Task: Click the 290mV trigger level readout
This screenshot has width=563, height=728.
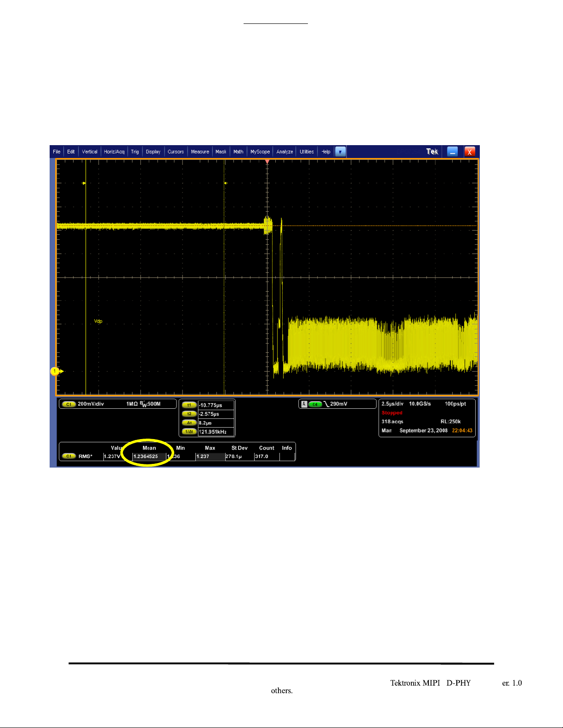Action: 339,404
